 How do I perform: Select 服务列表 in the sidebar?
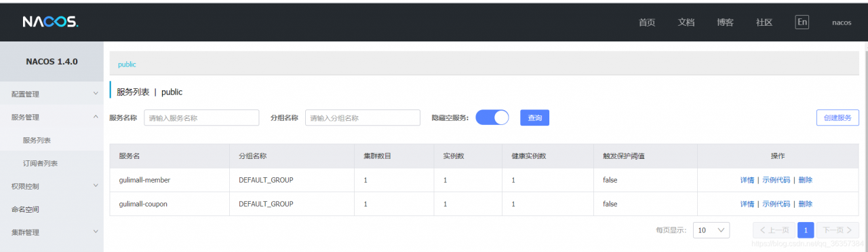tap(37, 140)
